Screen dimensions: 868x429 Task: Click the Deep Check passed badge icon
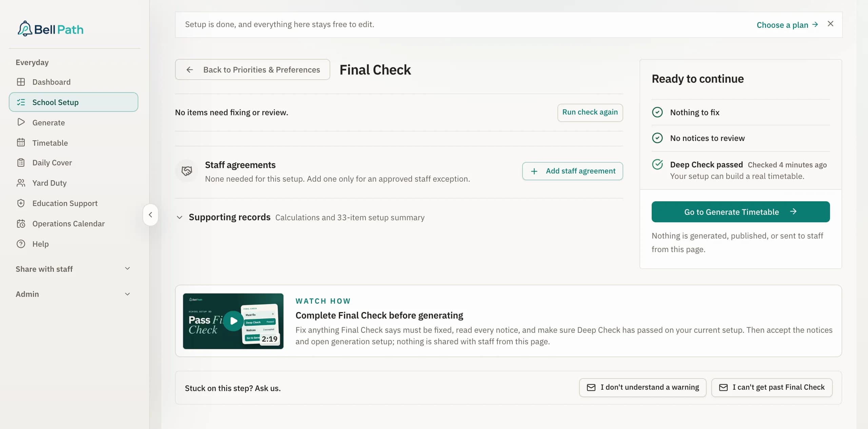click(657, 164)
